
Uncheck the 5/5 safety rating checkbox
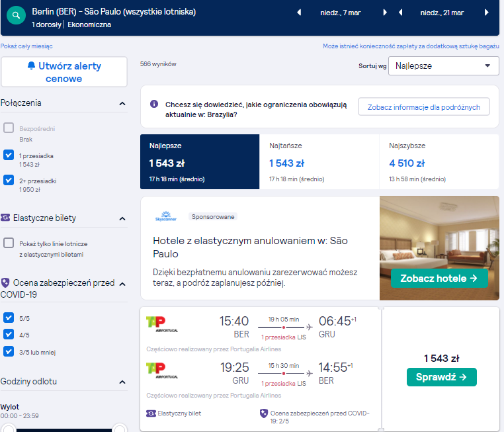(9, 318)
